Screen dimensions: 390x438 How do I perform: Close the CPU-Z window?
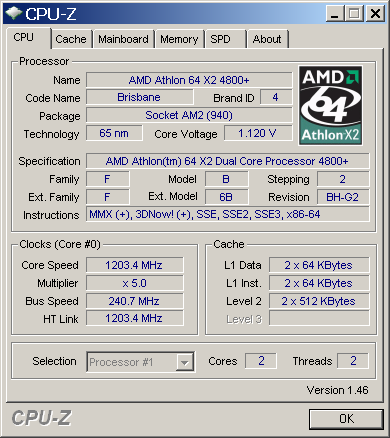coord(375,14)
